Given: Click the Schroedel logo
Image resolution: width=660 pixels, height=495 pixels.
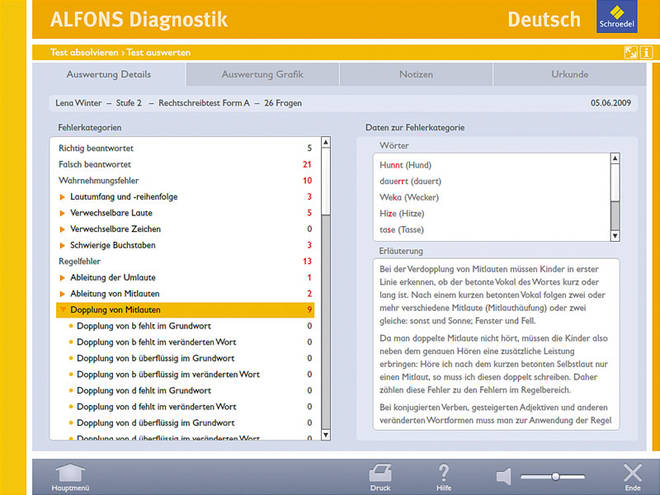Looking at the screenshot, I should (617, 17).
